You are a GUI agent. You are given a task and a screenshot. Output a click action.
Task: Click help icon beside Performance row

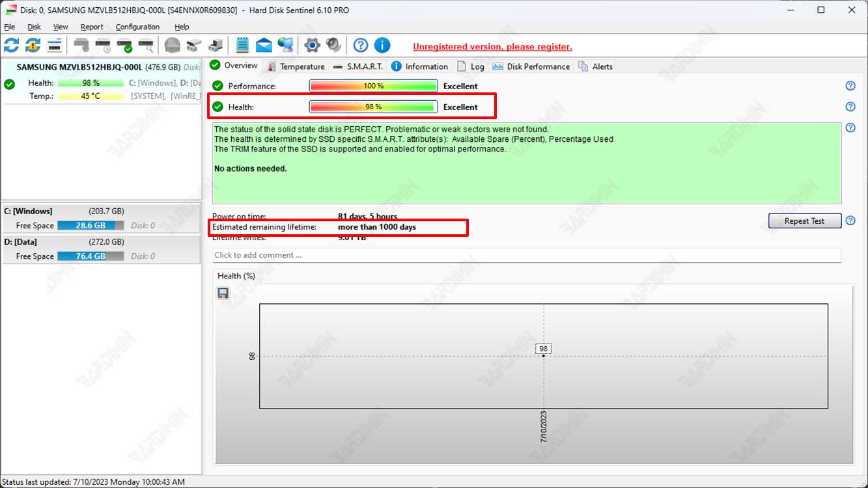coord(850,86)
